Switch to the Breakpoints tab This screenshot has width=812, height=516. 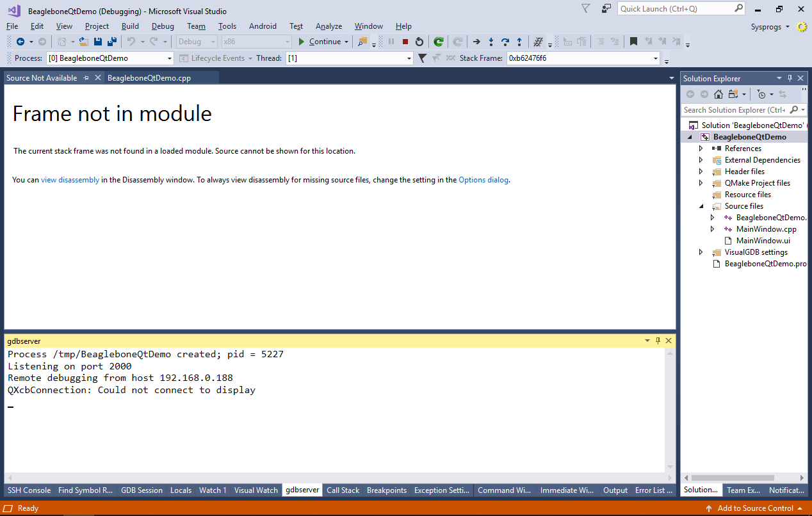[387, 490]
